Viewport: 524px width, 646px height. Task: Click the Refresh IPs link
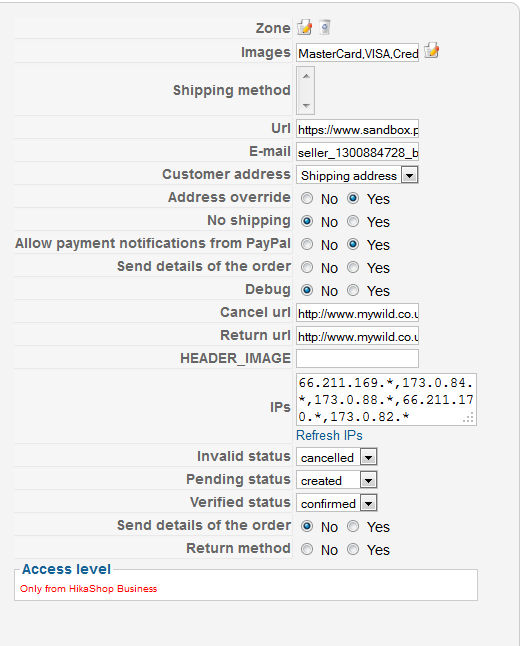point(329,435)
